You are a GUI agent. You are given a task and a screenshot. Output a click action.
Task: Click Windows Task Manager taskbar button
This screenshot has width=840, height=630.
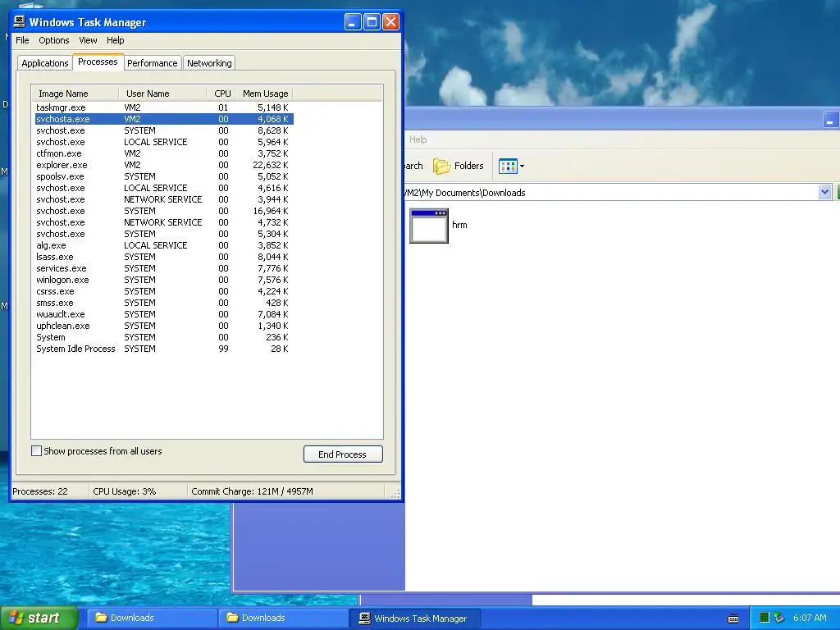414,618
